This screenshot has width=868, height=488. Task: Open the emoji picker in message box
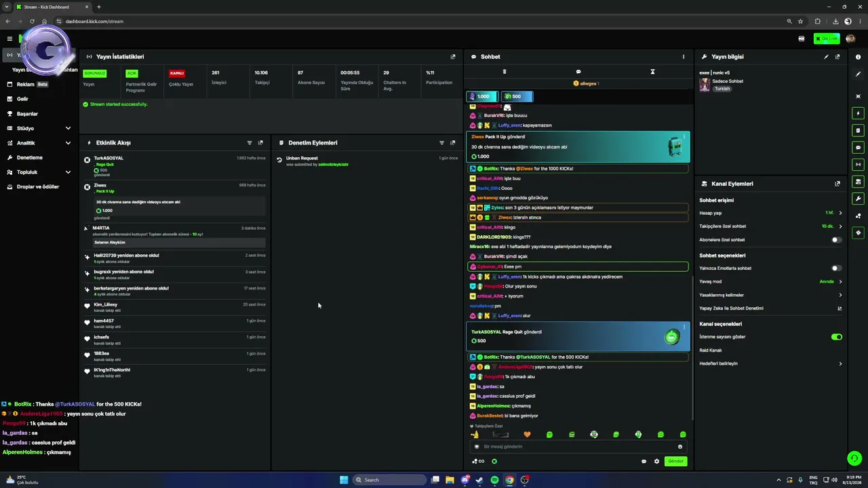coord(680,447)
